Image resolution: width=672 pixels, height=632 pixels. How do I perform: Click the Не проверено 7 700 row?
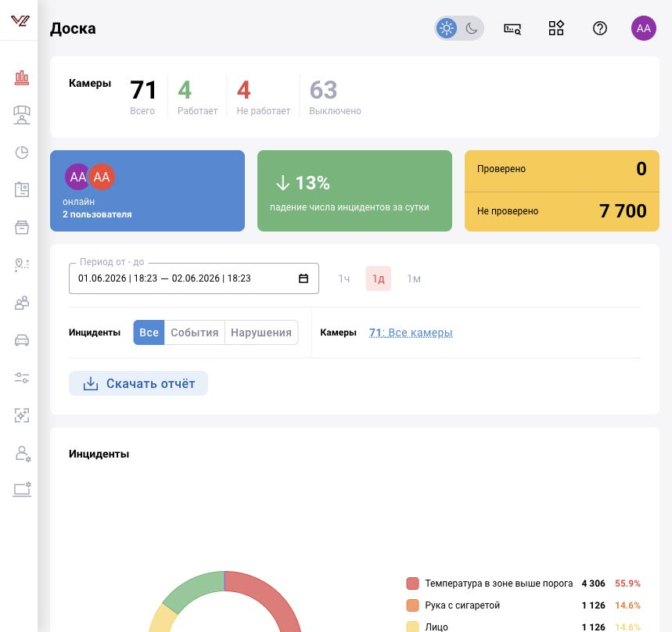coord(562,211)
